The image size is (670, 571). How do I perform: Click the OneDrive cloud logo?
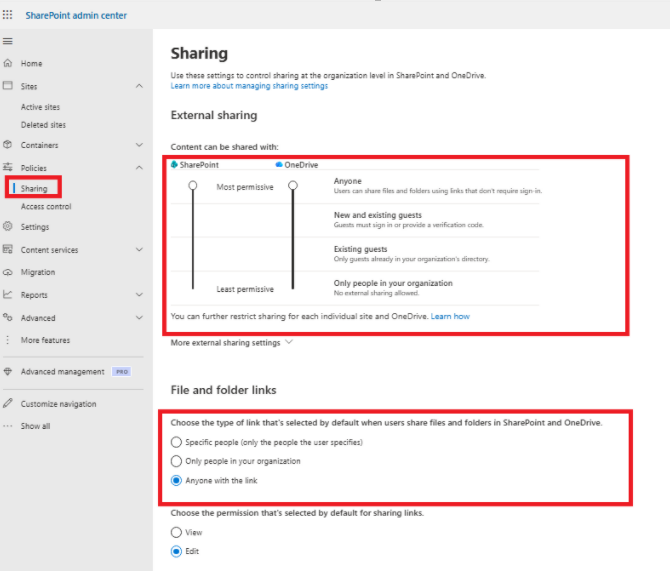[279, 165]
